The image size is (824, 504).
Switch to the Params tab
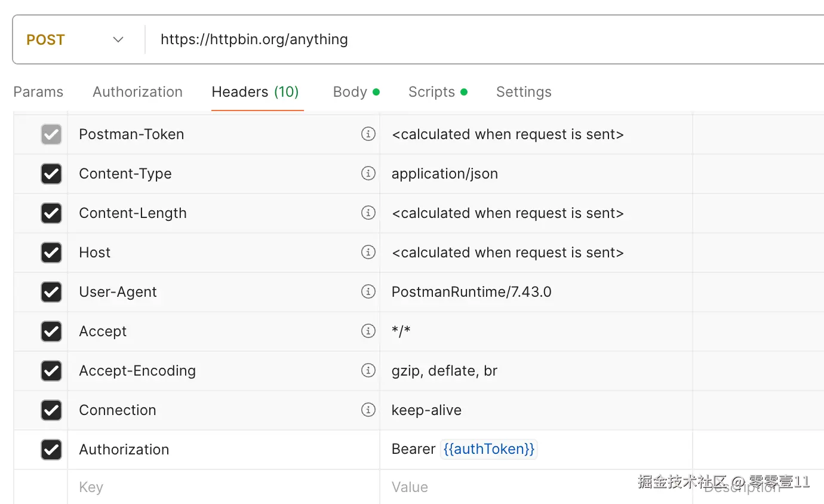pos(38,92)
